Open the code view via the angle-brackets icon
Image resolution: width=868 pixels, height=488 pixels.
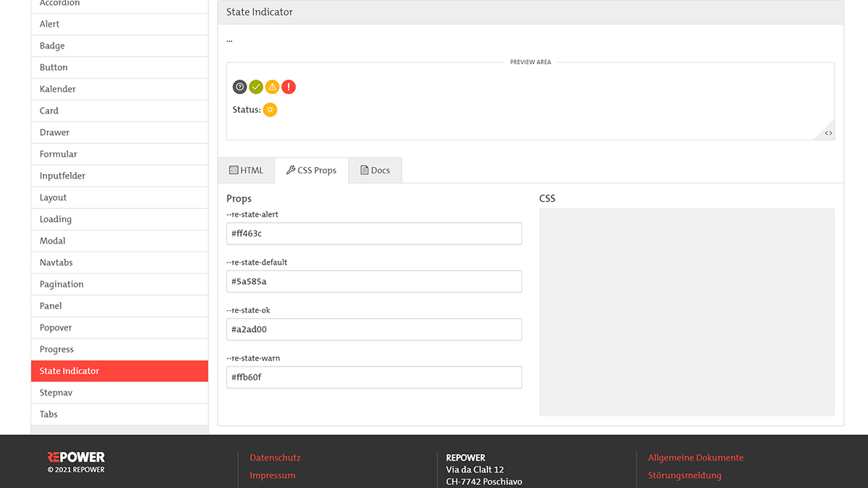click(827, 132)
